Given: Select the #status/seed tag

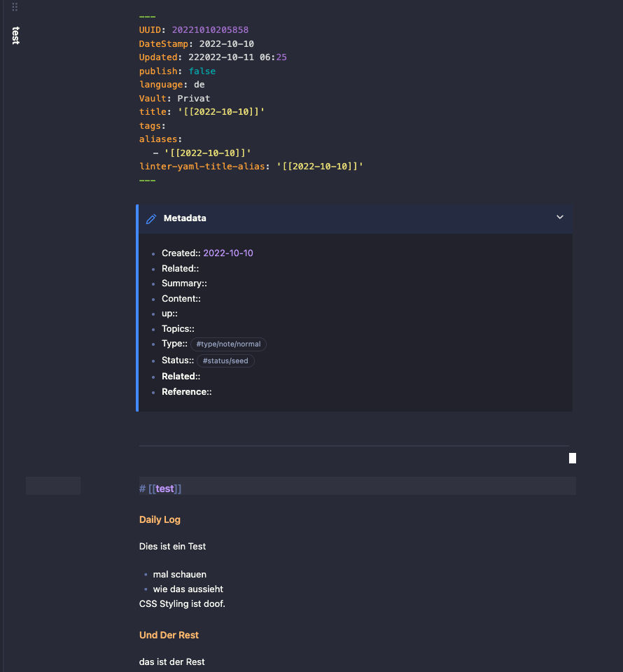Looking at the screenshot, I should [x=225, y=360].
